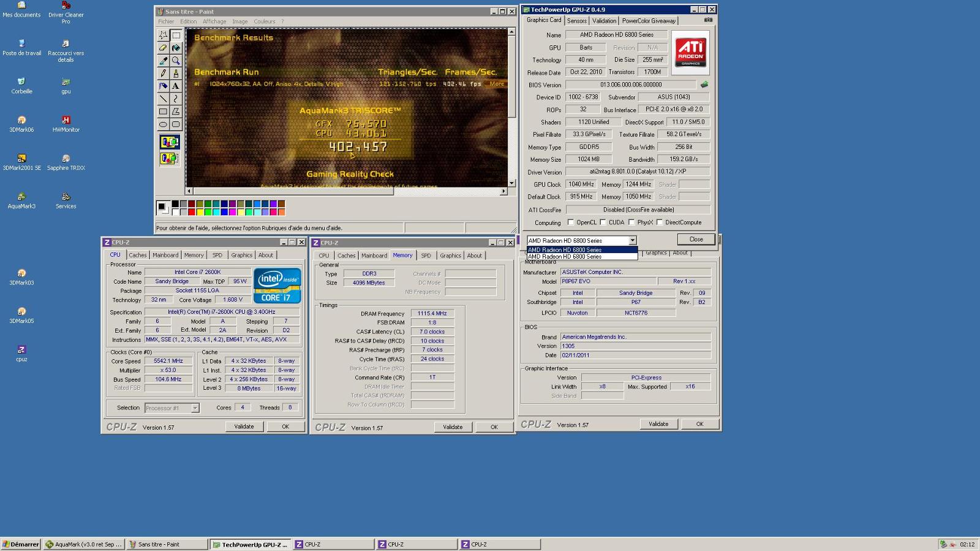Choose the Fill With Color bucket tool
The width and height of the screenshot is (980, 551).
point(176,48)
